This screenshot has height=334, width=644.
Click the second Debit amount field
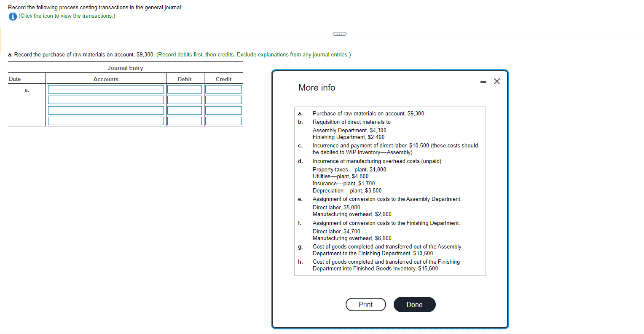coord(184,99)
